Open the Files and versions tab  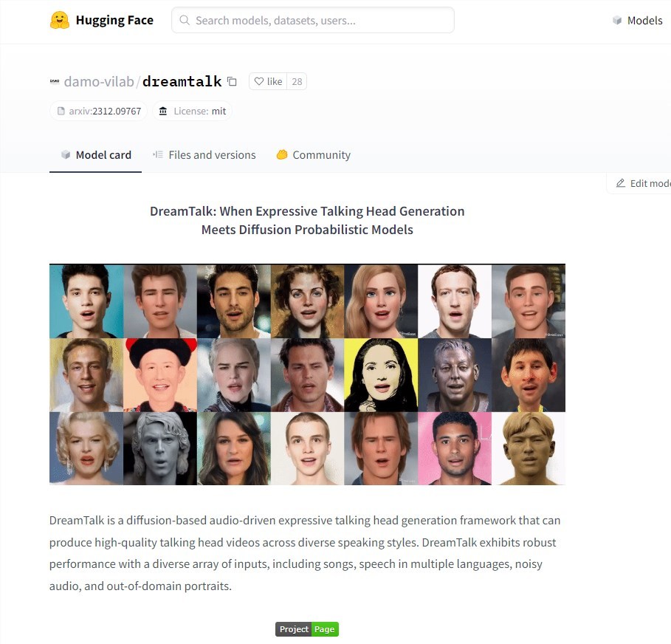click(204, 155)
